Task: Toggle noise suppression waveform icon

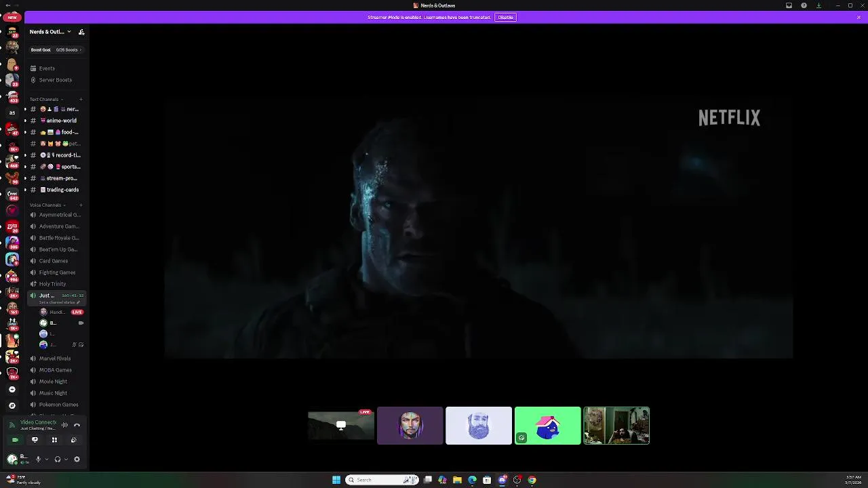Action: 64,425
